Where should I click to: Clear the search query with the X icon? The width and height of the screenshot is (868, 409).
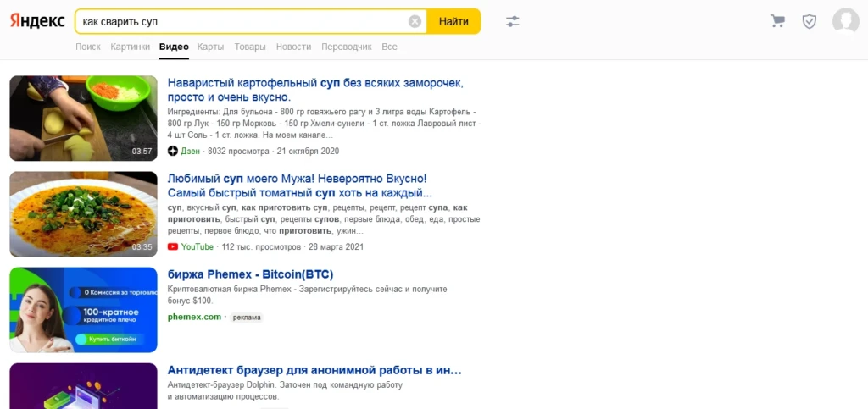415,21
